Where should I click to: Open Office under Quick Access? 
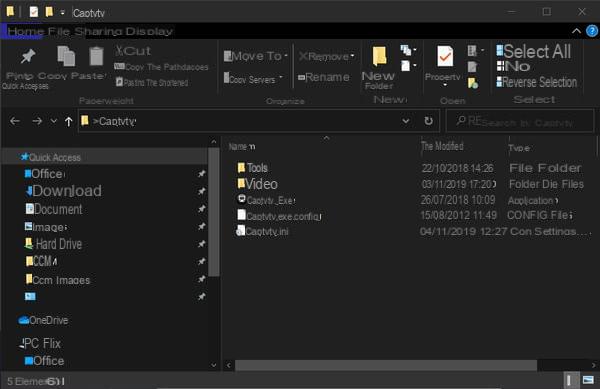tap(45, 174)
